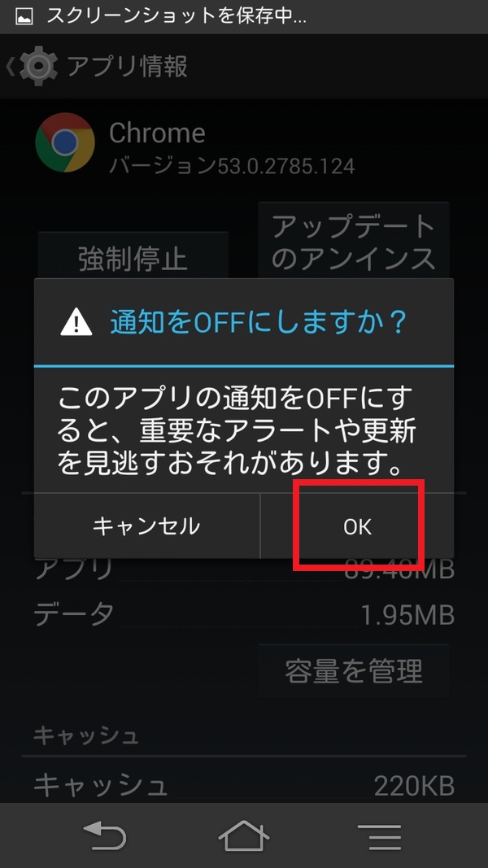Screen dimensions: 488x868
Task: Tap the warning triangle icon in dialog
Action: click(x=76, y=322)
